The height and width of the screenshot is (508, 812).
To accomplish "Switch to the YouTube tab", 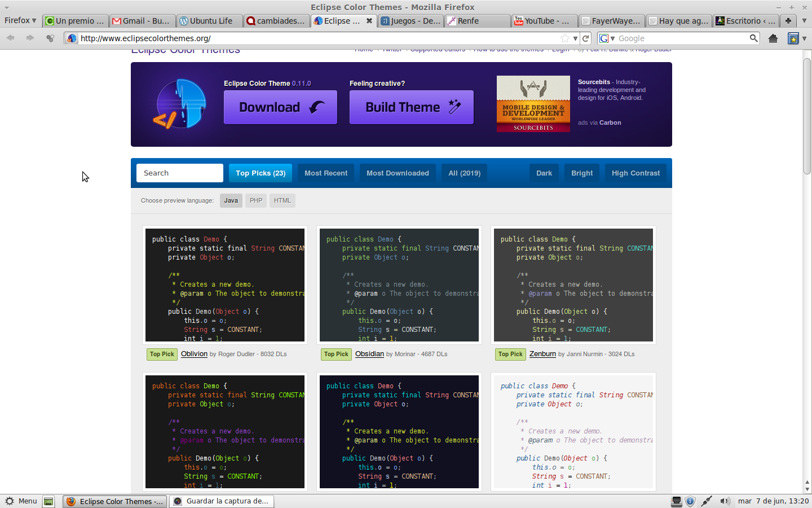I will pos(544,21).
